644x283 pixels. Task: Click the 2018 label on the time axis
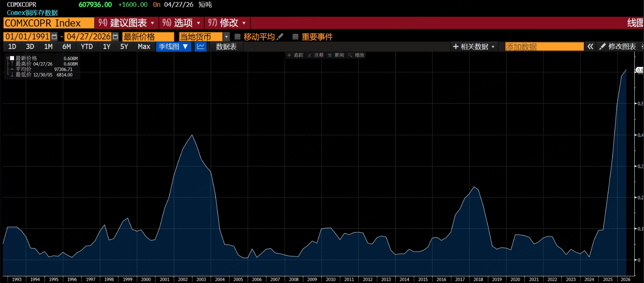478,279
